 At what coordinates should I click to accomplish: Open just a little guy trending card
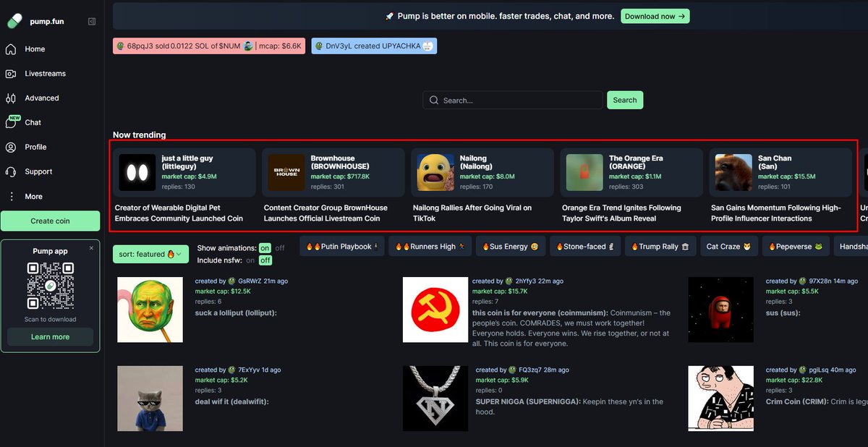click(184, 172)
